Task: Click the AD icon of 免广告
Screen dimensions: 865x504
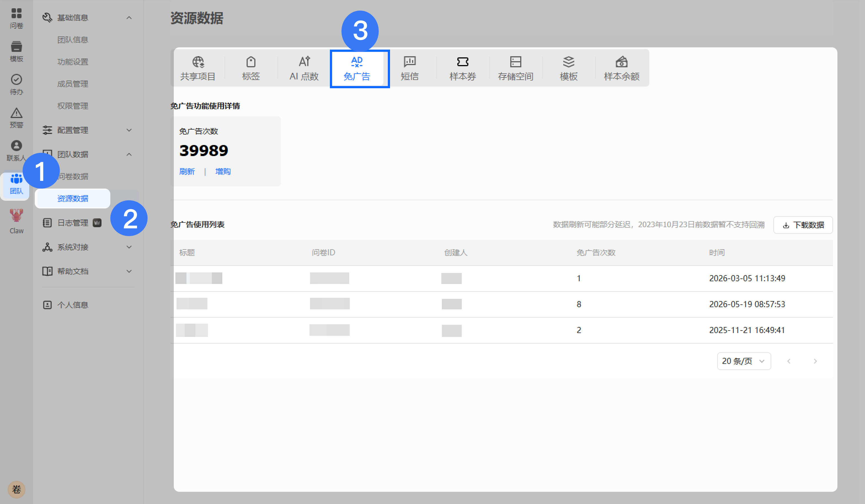Action: [x=357, y=62]
